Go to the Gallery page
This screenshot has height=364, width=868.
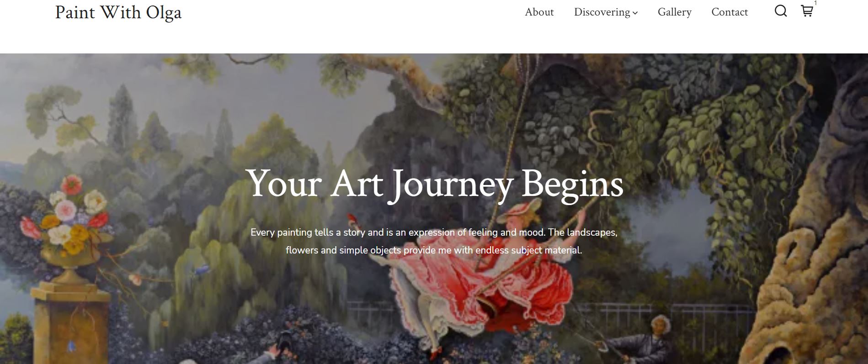pos(674,12)
